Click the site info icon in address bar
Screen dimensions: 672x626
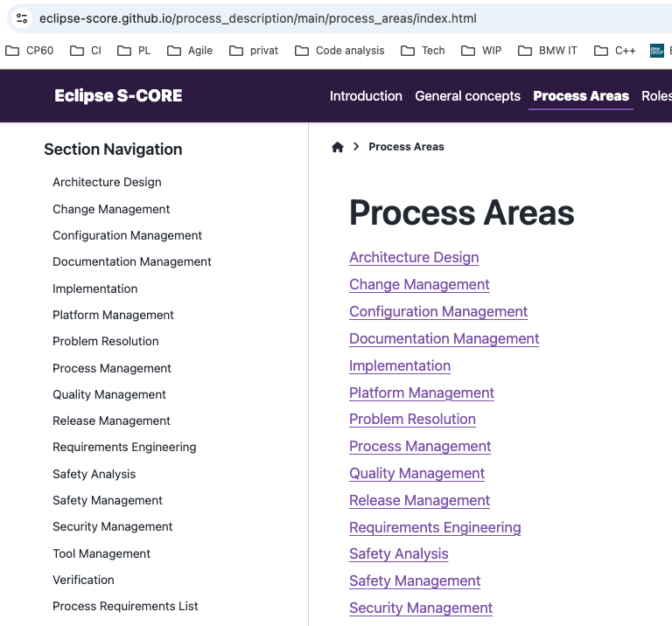(22, 18)
